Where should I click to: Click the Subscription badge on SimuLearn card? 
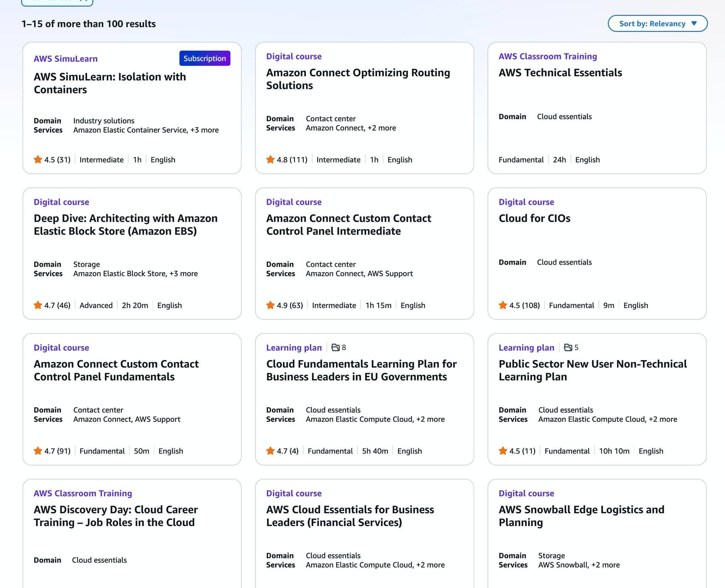tap(205, 58)
